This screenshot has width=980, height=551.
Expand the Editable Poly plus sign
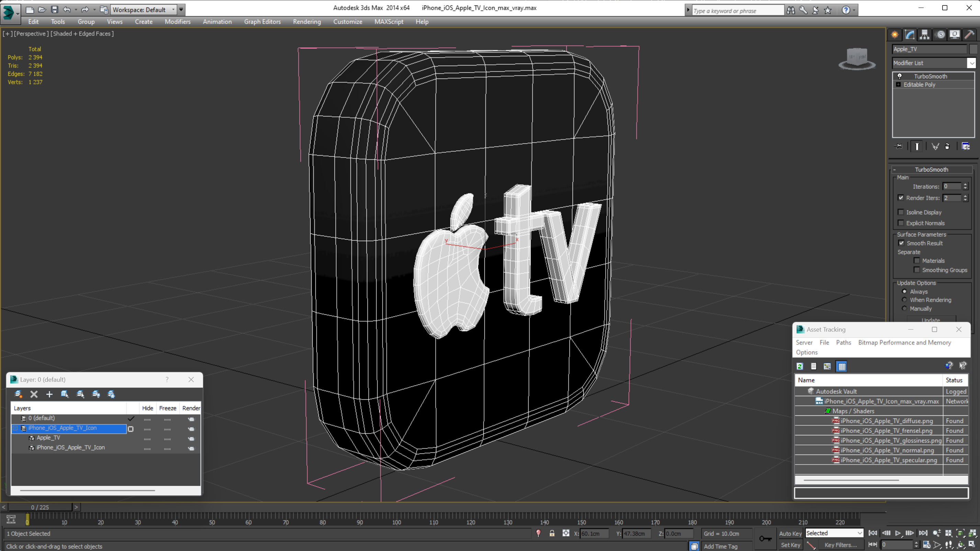[898, 84]
